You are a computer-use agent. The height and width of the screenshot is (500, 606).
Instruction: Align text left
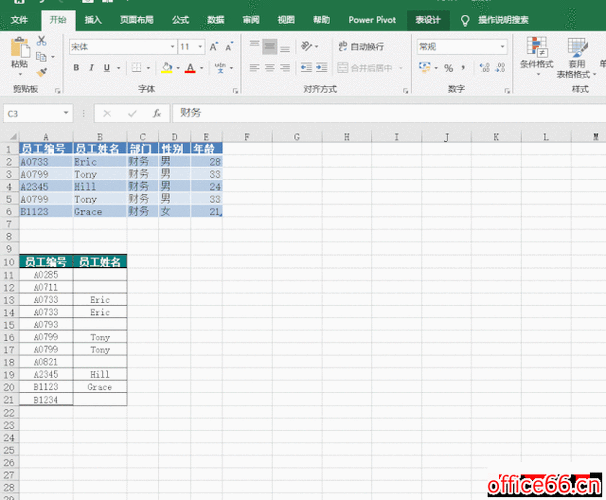(254, 68)
